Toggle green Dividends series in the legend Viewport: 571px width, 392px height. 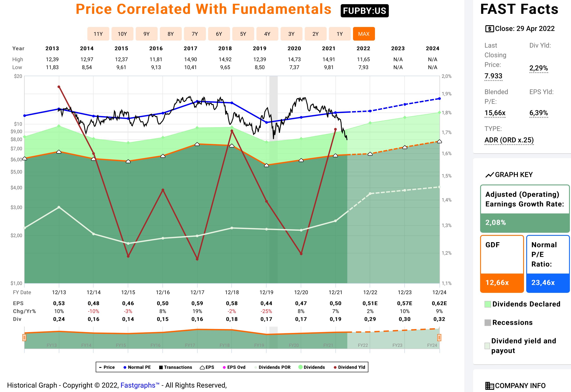click(314, 367)
